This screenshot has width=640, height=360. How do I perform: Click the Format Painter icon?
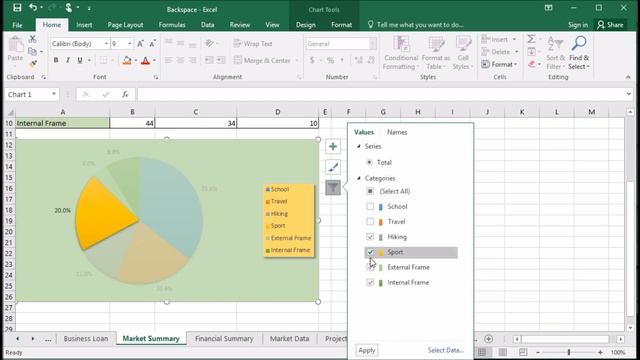point(33,64)
